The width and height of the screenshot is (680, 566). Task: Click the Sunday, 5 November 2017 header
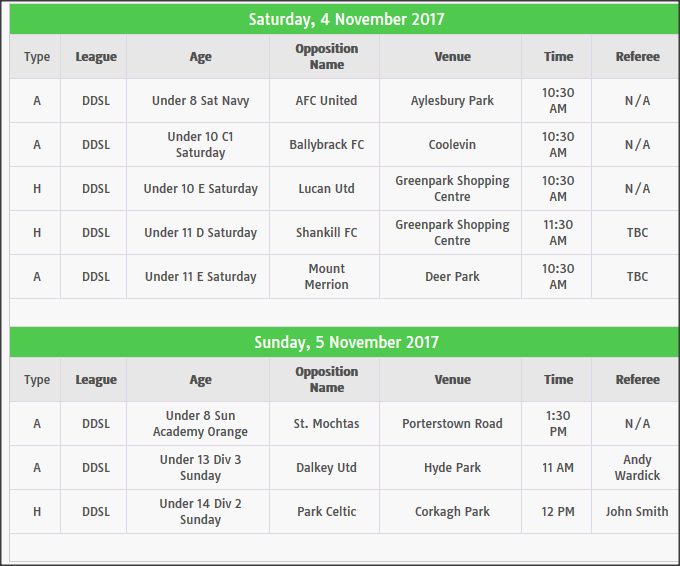tap(346, 342)
